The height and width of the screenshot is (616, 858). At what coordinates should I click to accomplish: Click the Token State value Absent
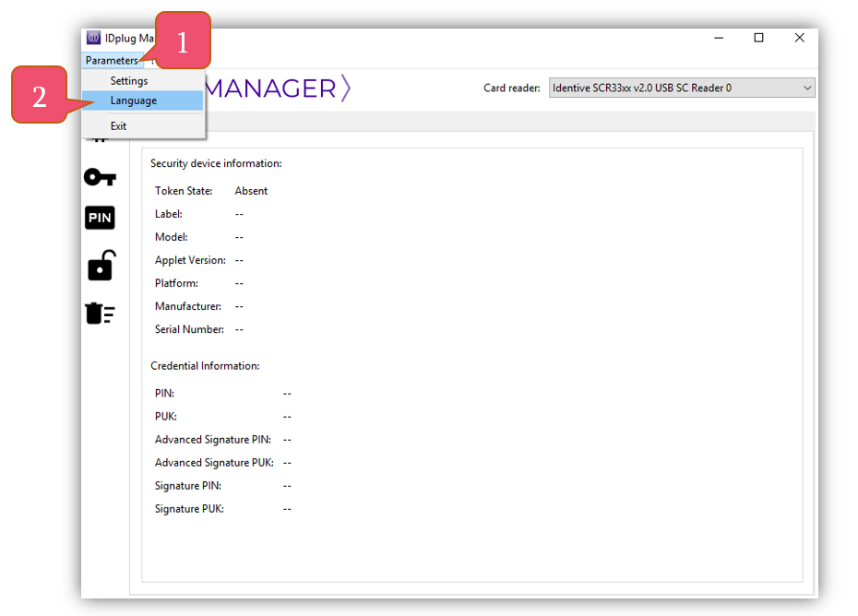pos(251,191)
